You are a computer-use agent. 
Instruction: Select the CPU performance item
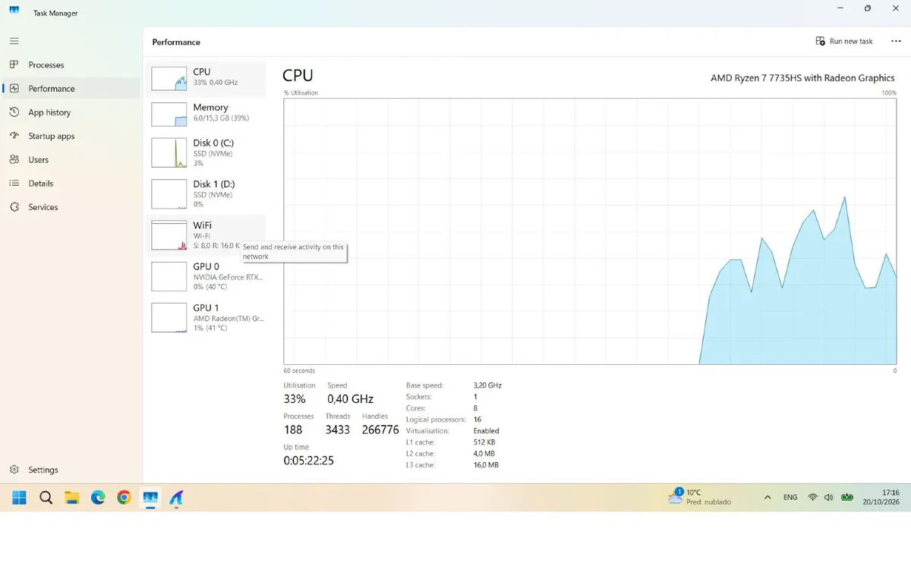[x=206, y=78]
